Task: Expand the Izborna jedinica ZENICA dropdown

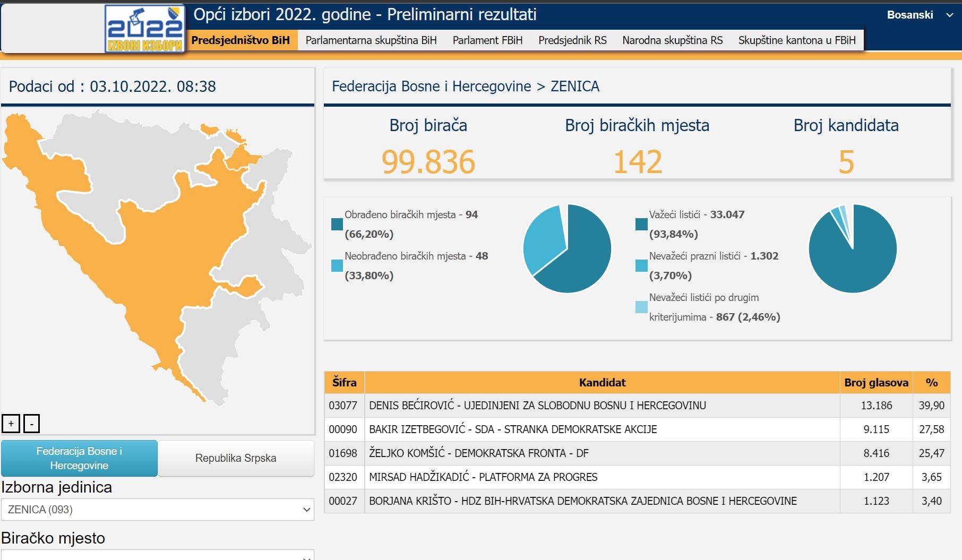Action: click(158, 510)
